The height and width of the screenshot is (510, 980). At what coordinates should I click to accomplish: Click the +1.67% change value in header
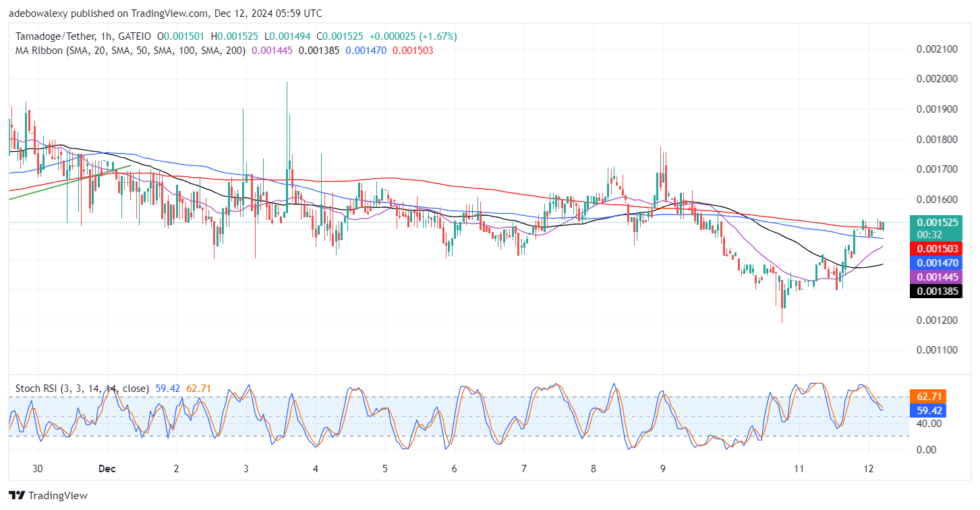point(438,36)
